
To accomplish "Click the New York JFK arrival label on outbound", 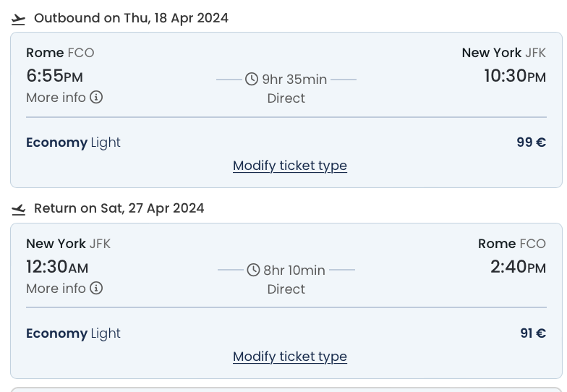I will tap(503, 53).
